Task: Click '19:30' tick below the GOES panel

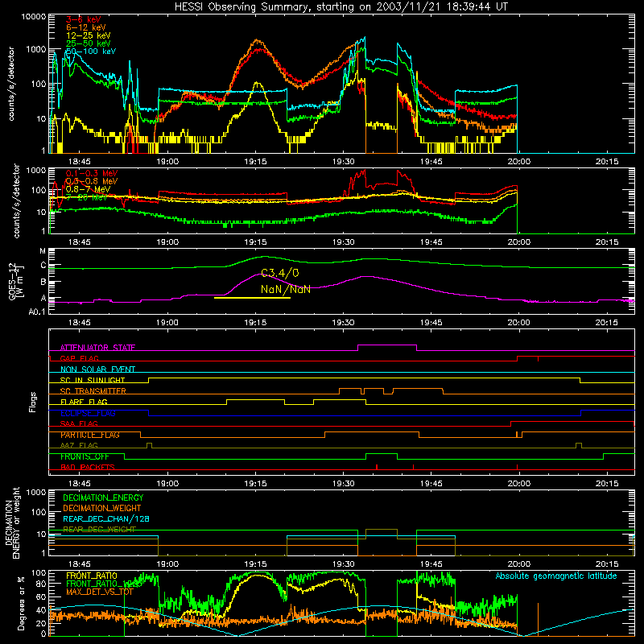Action: pos(344,323)
